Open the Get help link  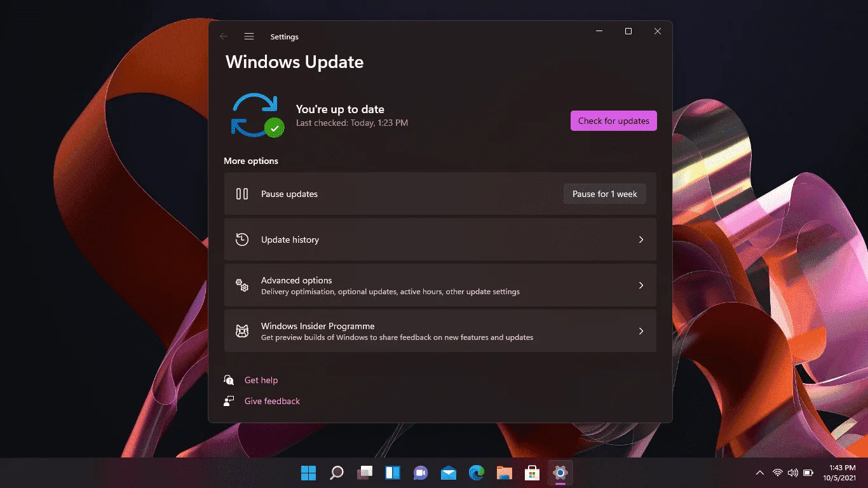click(261, 380)
